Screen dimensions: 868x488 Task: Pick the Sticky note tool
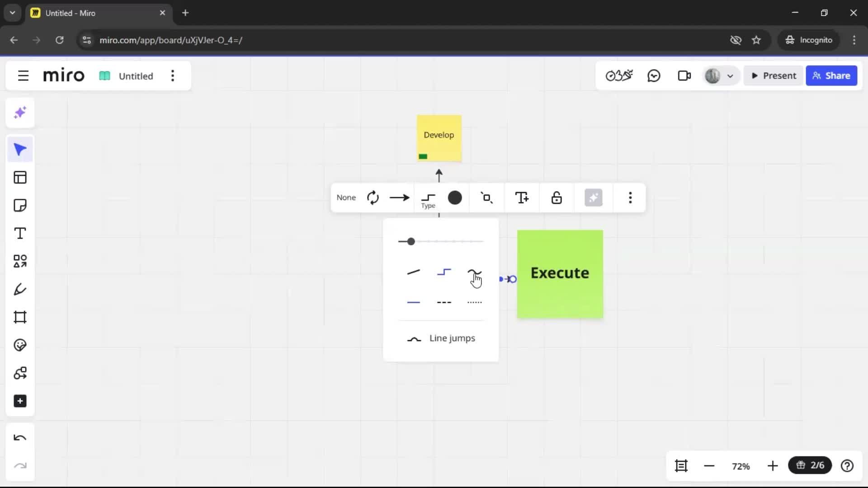point(20,206)
